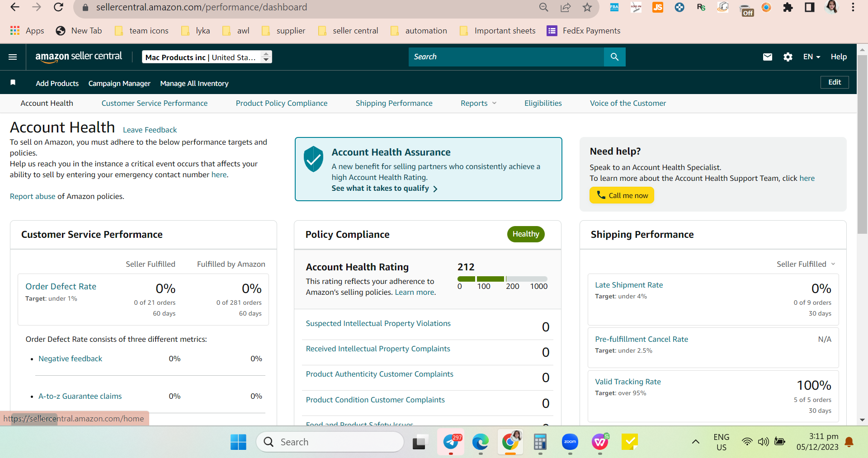This screenshot has width=868, height=458.
Task: Open the Seller Central hamburger menu
Action: (x=13, y=57)
